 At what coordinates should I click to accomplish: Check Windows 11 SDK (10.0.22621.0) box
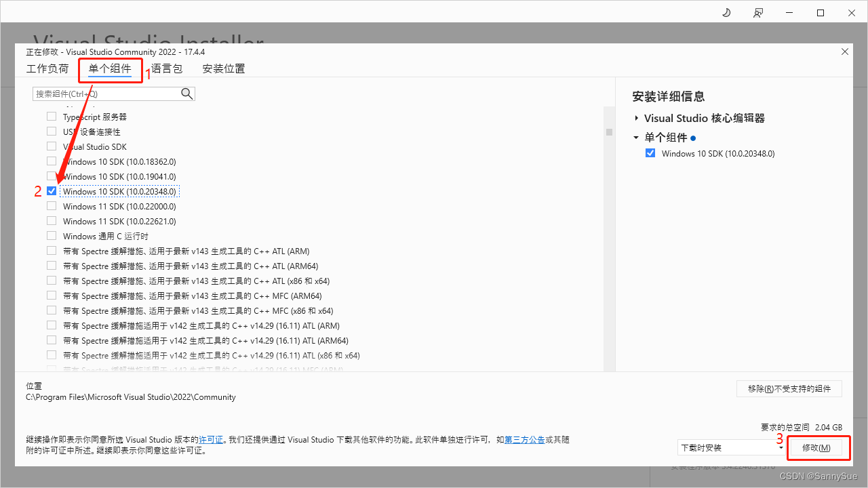[52, 221]
